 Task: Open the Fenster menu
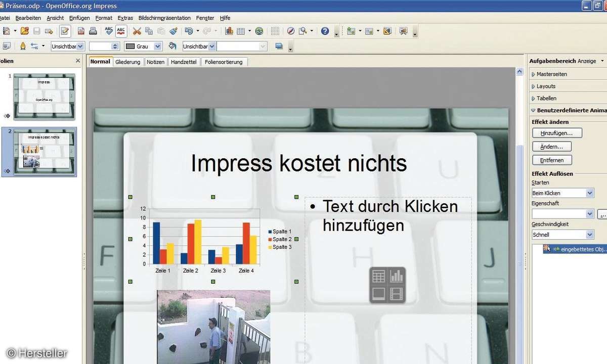pos(205,18)
